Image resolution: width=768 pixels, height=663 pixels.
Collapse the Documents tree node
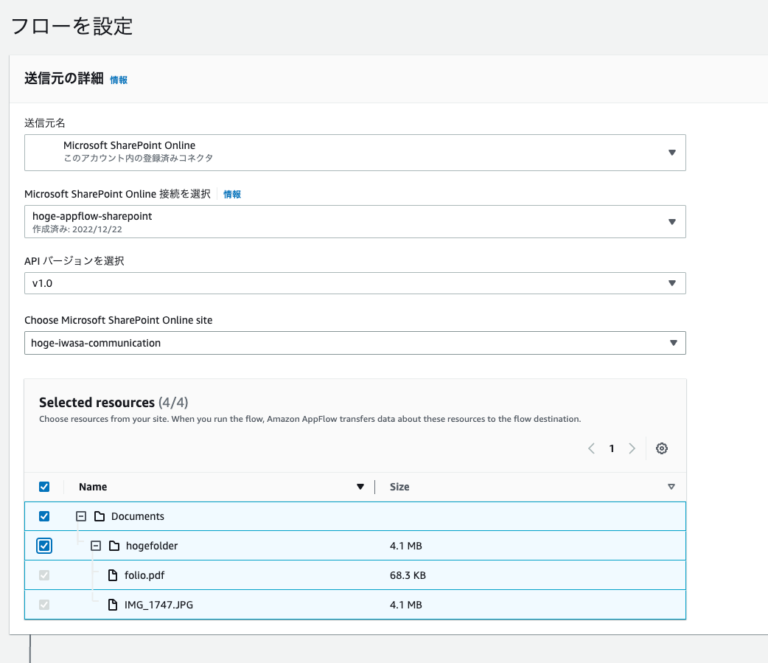coord(81,516)
